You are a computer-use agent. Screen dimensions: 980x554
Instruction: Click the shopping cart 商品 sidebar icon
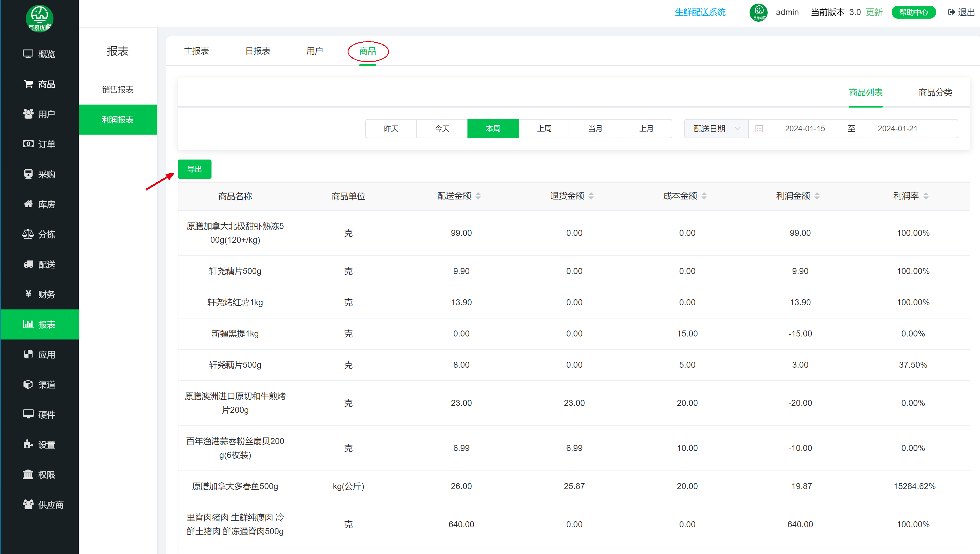(x=28, y=84)
